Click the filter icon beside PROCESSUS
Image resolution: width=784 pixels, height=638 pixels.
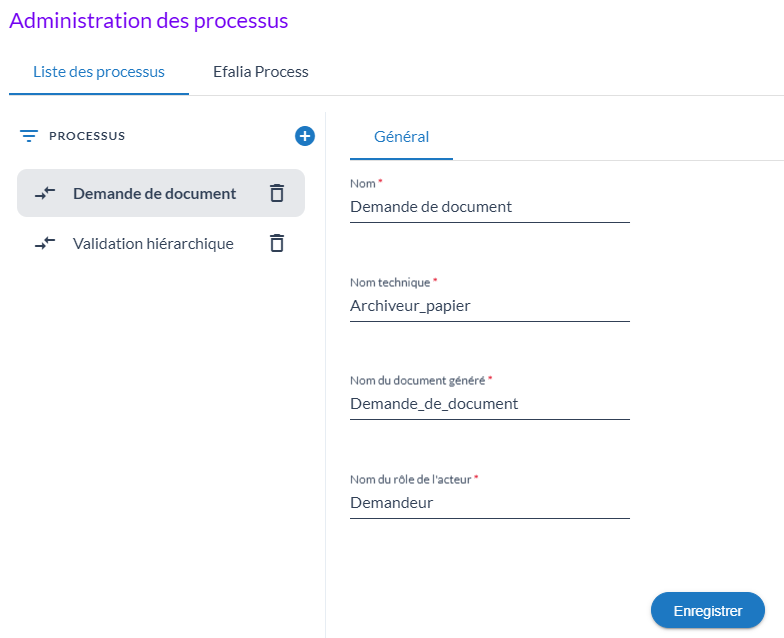[x=29, y=136]
